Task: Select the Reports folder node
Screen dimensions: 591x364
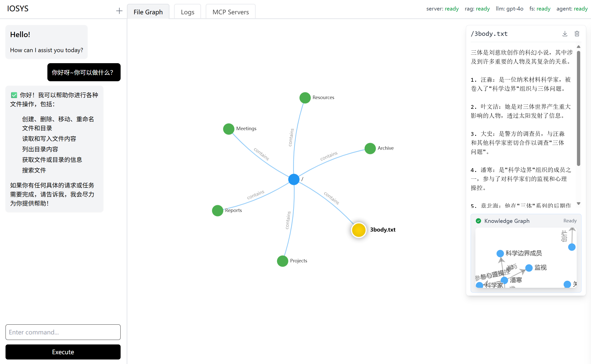Action: (217, 211)
